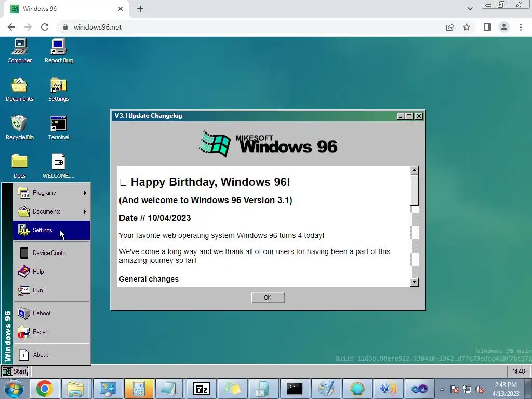Toggle the browser side panel

487,27
